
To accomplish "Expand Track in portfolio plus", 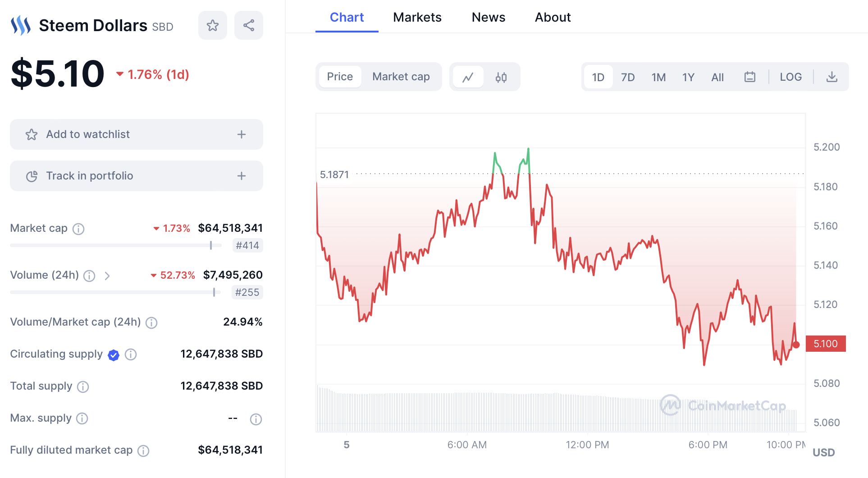I will [242, 176].
